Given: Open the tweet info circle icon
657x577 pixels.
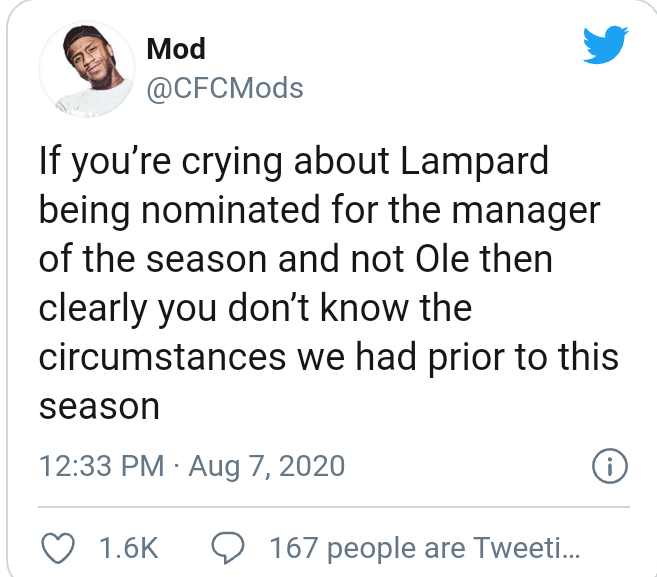Looking at the screenshot, I should (610, 466).
